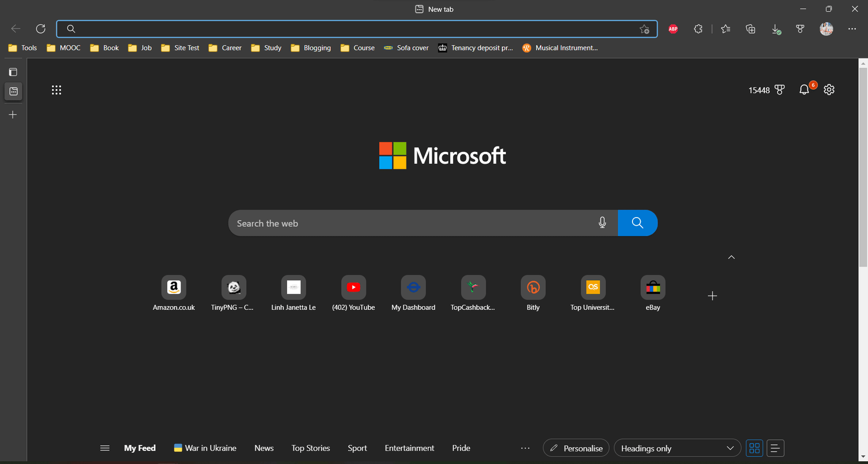The width and height of the screenshot is (868, 464).
Task: Open the notifications bell
Action: 805,90
